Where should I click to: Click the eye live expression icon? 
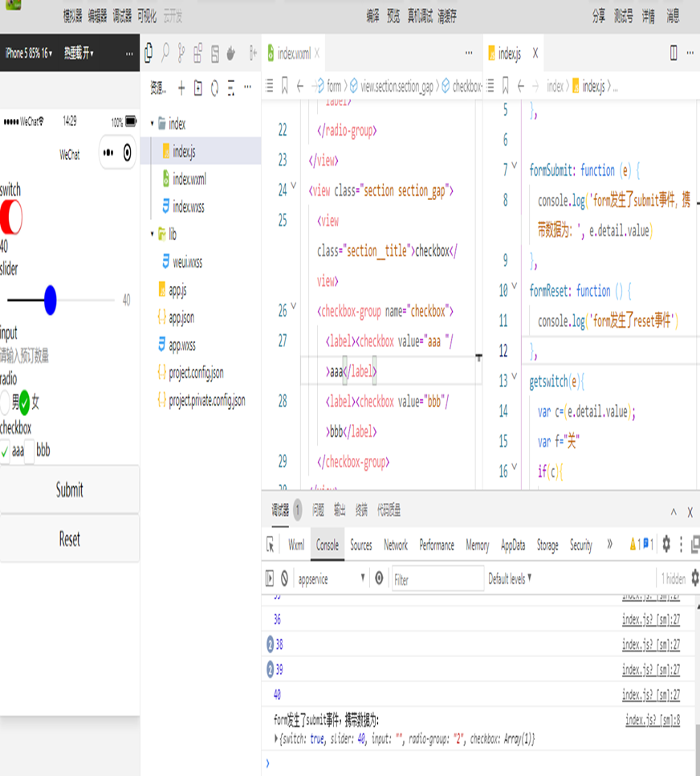(x=379, y=578)
